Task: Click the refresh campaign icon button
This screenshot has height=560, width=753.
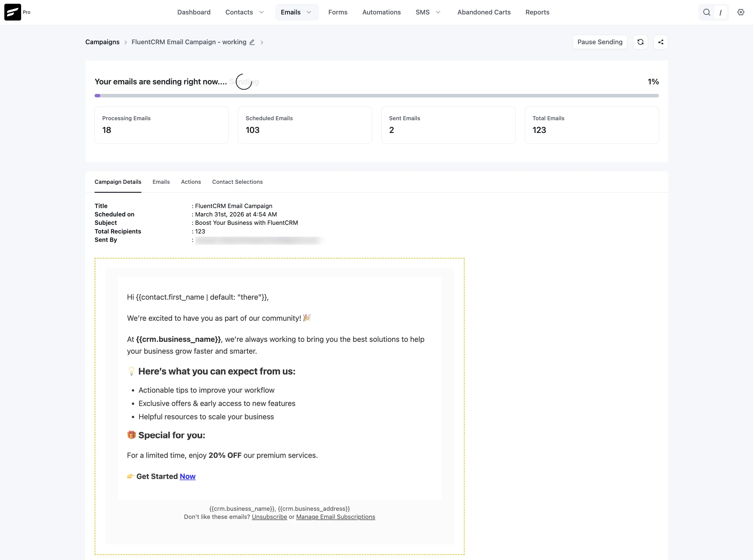Action: click(x=641, y=42)
